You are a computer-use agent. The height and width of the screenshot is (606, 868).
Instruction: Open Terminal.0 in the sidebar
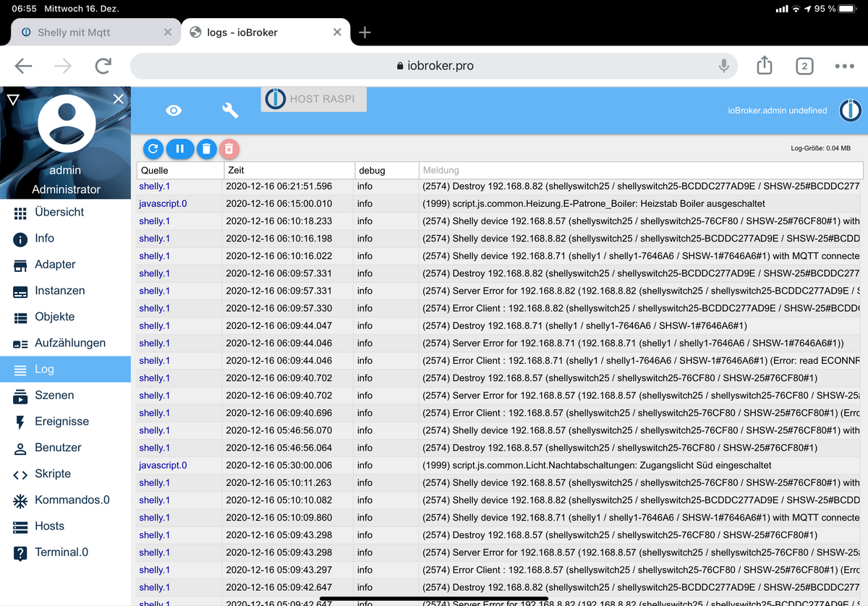[x=65, y=552]
